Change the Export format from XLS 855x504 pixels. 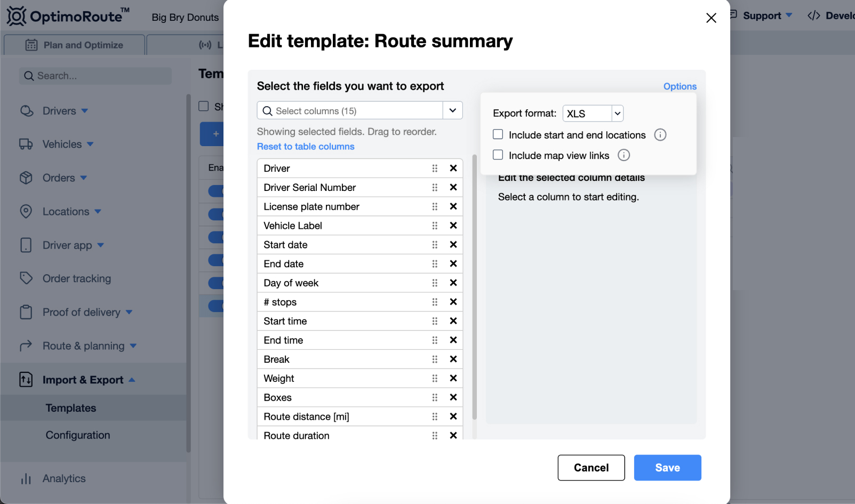(x=592, y=113)
